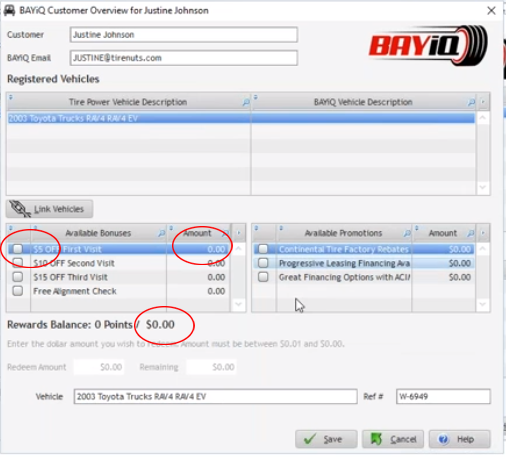Click the BAYiQ Email field

click(x=184, y=58)
